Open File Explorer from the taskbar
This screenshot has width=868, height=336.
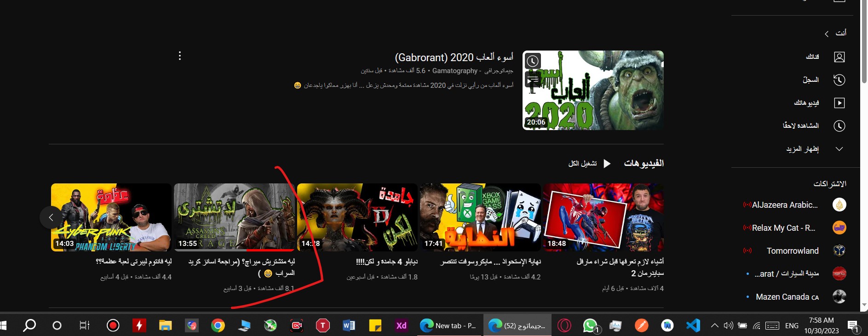click(166, 325)
